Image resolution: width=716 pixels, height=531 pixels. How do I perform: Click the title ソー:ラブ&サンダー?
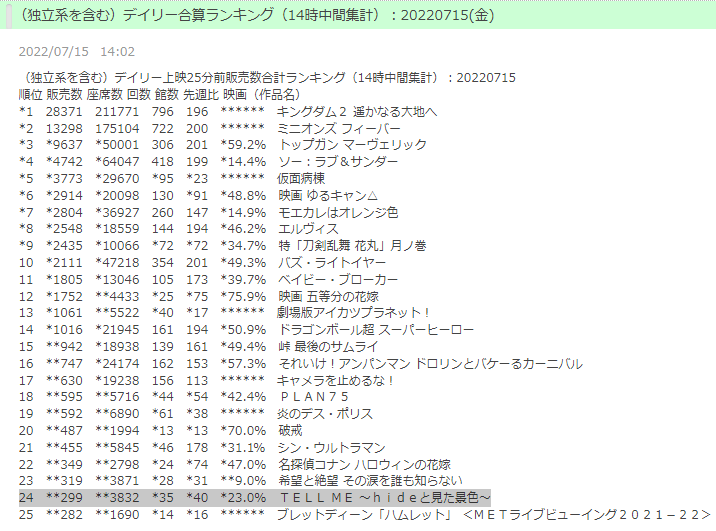coord(338,162)
